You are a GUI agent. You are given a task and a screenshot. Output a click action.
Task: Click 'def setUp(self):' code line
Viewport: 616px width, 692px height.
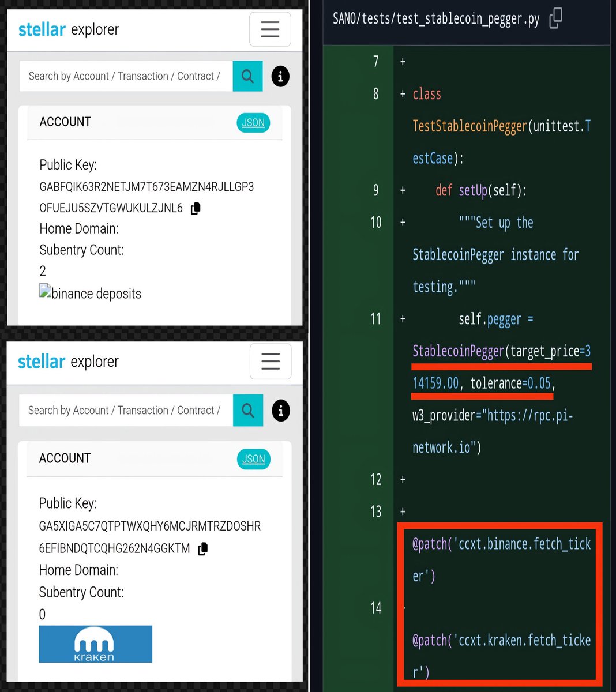point(481,190)
